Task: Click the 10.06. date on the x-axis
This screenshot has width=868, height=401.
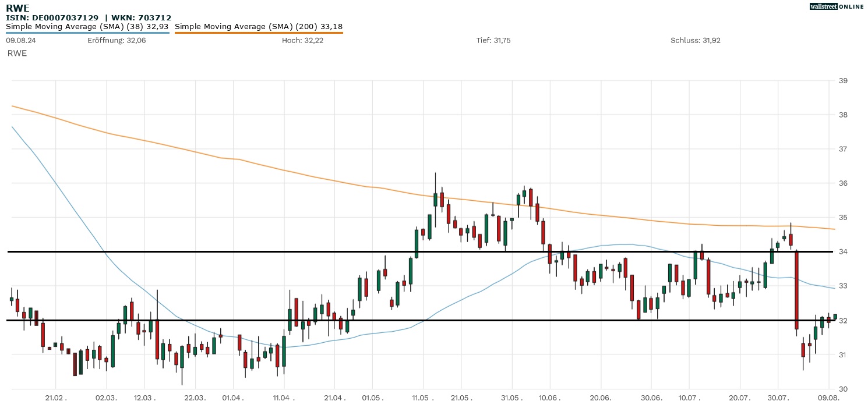Action: click(x=551, y=397)
